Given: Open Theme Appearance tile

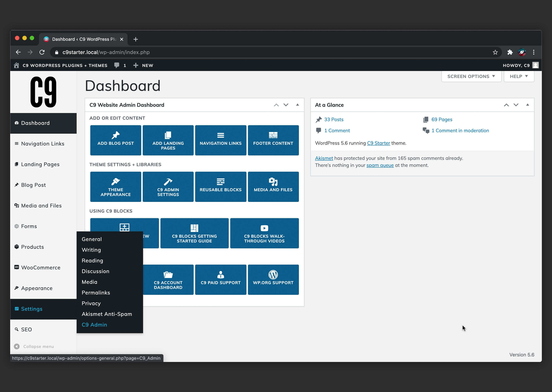Looking at the screenshot, I should click(116, 187).
